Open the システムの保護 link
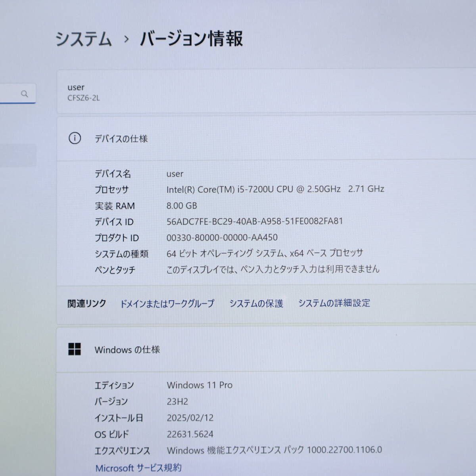 pos(256,303)
